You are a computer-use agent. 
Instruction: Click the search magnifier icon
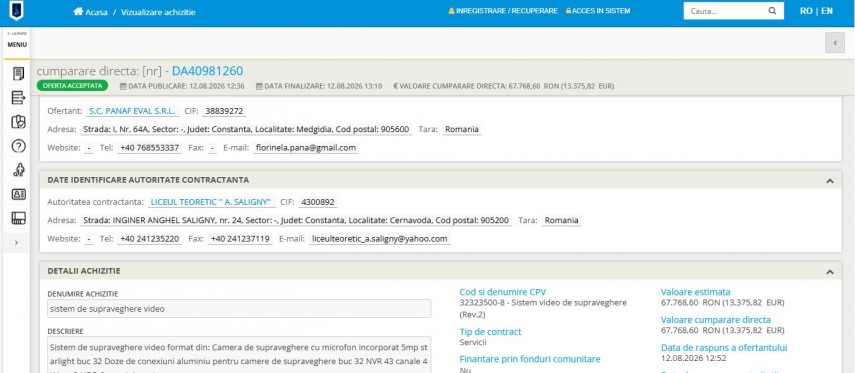coord(772,10)
